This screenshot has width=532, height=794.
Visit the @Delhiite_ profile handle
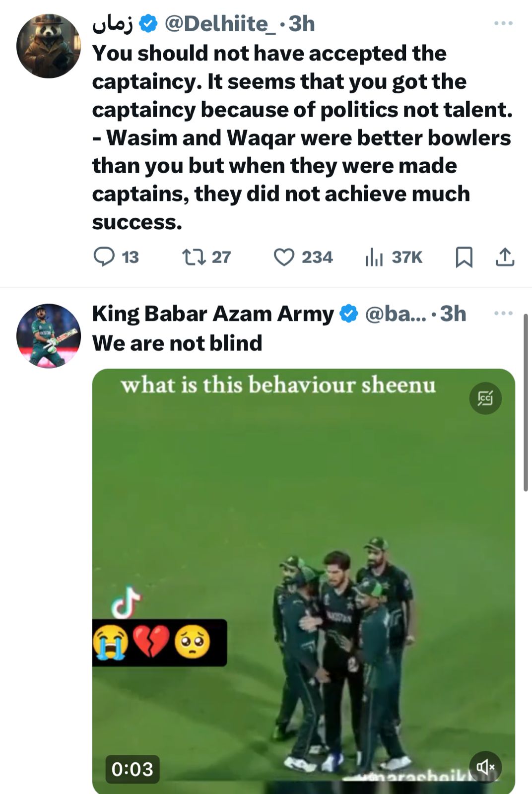click(220, 24)
